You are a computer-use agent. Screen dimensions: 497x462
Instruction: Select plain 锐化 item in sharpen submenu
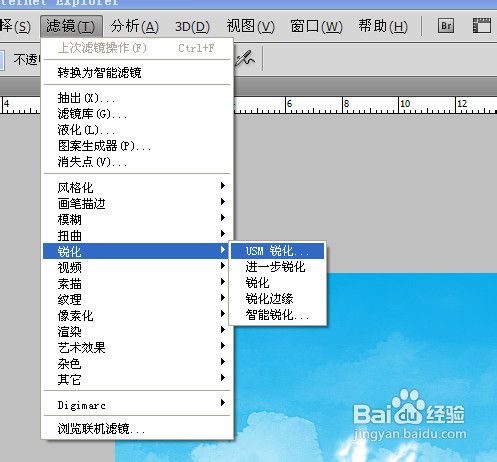coord(277,283)
